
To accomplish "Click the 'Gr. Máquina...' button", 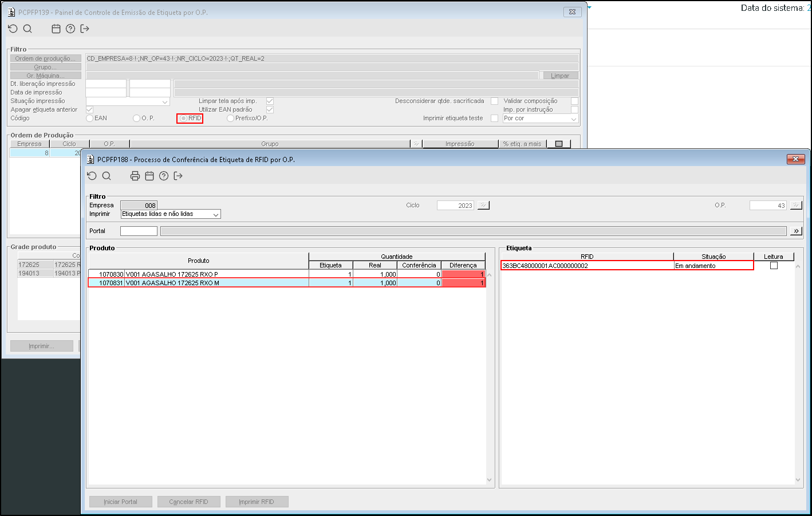I will tap(46, 76).
